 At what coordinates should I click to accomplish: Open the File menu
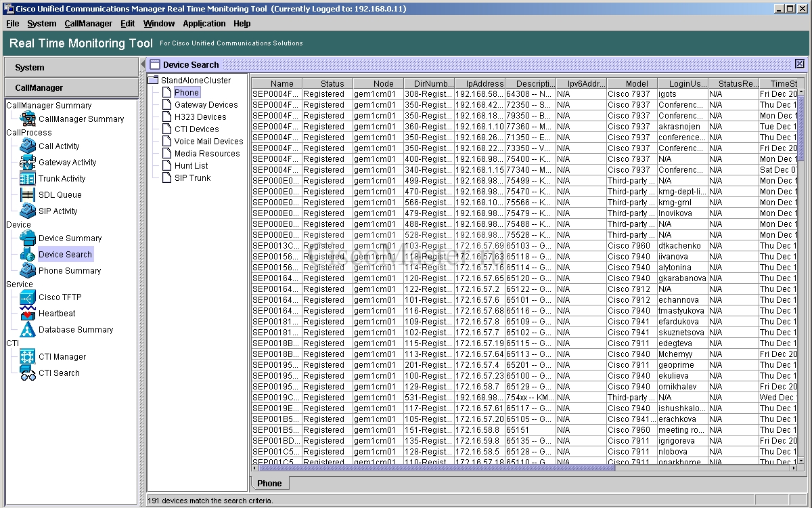[x=12, y=23]
